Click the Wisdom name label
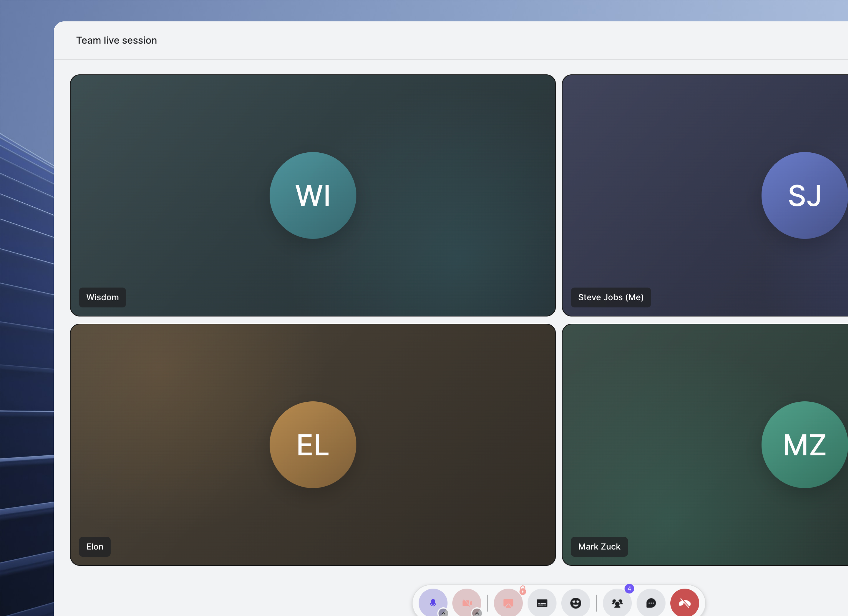Image resolution: width=848 pixels, height=616 pixels. (x=102, y=297)
